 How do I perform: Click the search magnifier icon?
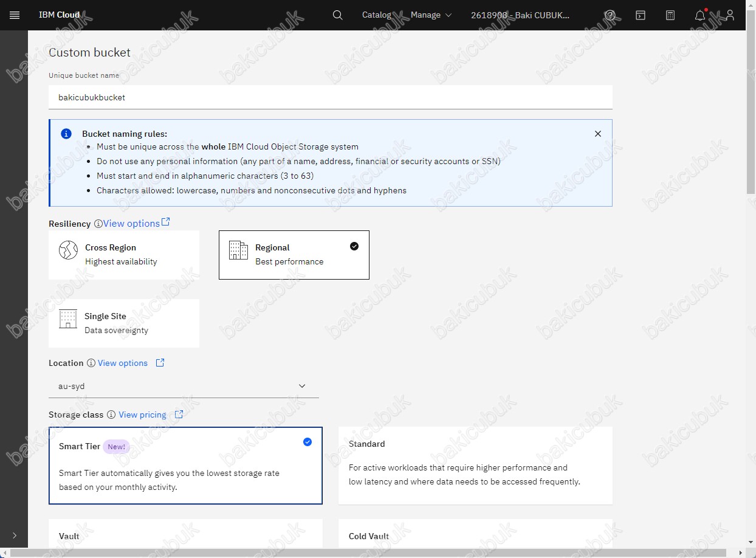click(338, 15)
